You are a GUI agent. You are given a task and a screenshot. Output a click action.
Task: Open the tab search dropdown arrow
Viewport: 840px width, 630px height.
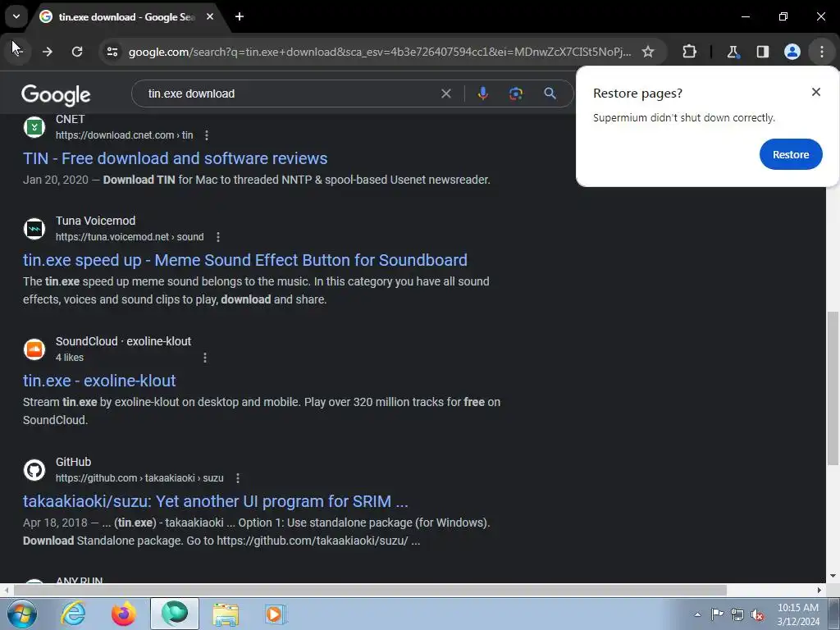pyautogui.click(x=16, y=16)
